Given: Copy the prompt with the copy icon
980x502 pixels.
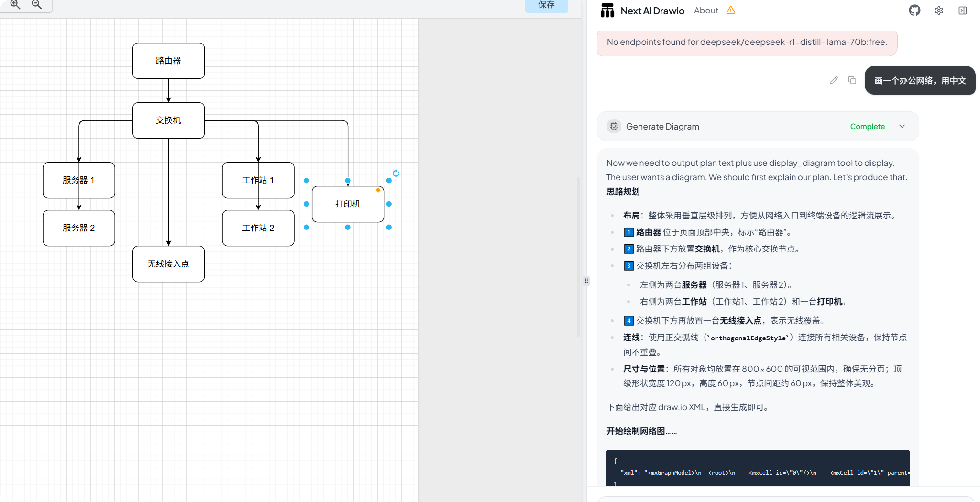Looking at the screenshot, I should pos(852,80).
